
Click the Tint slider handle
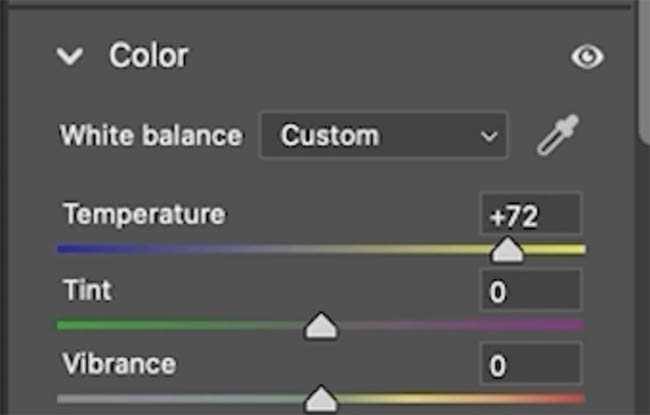pos(321,326)
